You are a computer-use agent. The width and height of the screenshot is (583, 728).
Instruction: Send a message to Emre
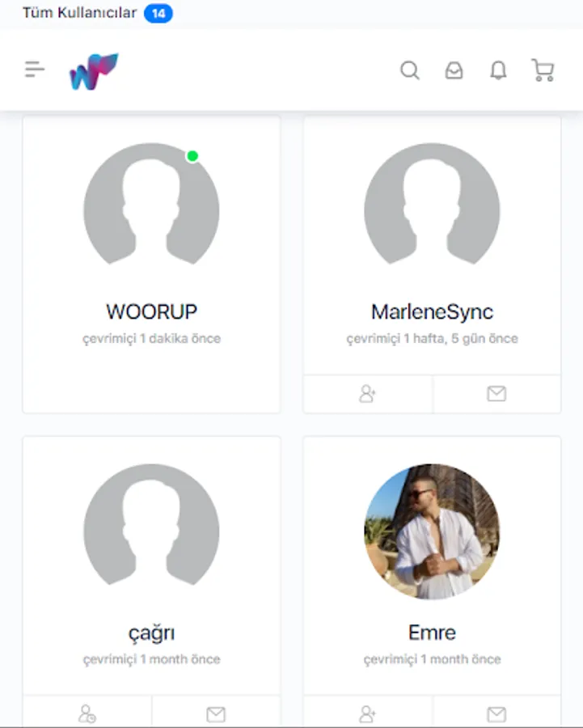coord(496,713)
